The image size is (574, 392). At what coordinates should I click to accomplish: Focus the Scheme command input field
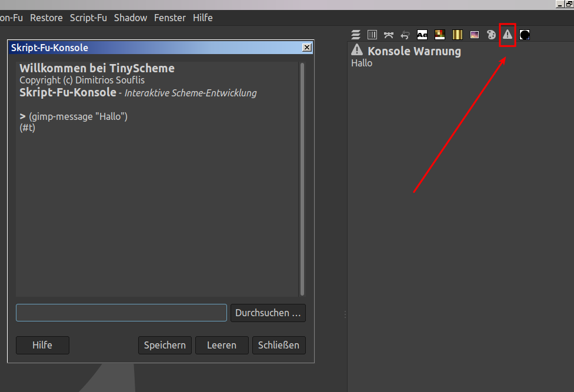pos(121,313)
